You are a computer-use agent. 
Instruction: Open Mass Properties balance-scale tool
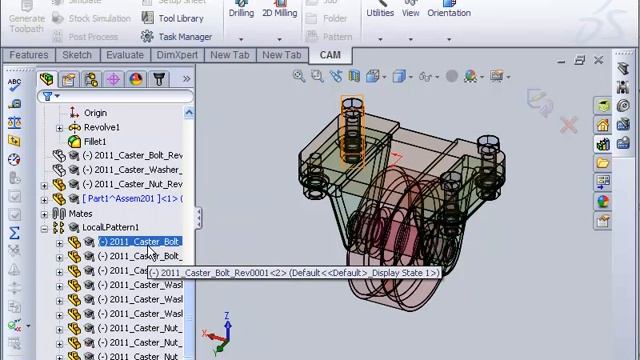coord(14,122)
